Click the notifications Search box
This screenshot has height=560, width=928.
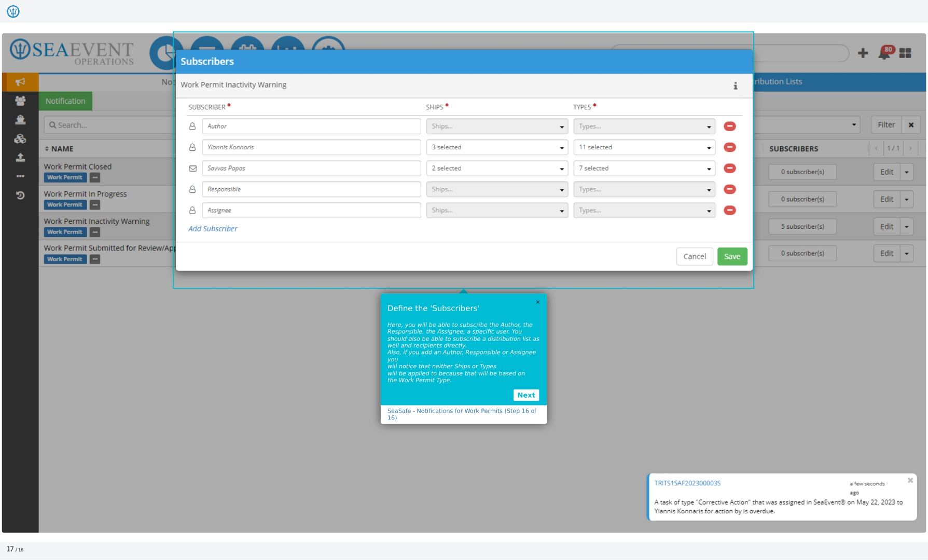click(x=110, y=125)
